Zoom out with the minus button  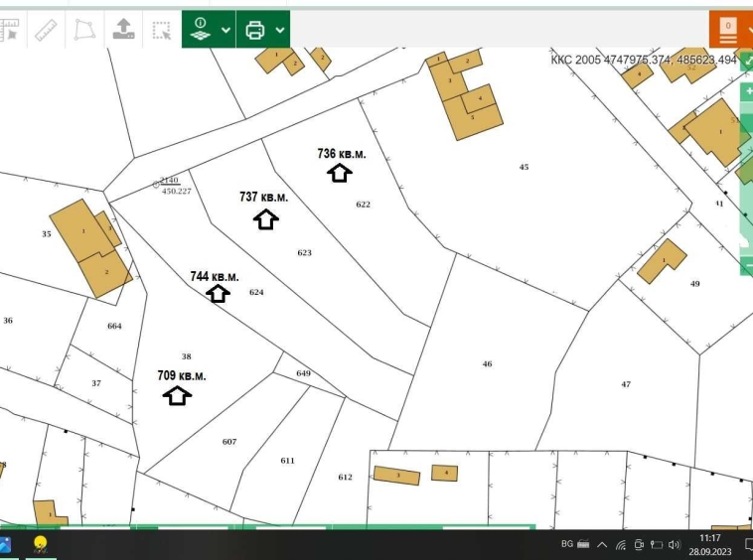click(x=747, y=266)
